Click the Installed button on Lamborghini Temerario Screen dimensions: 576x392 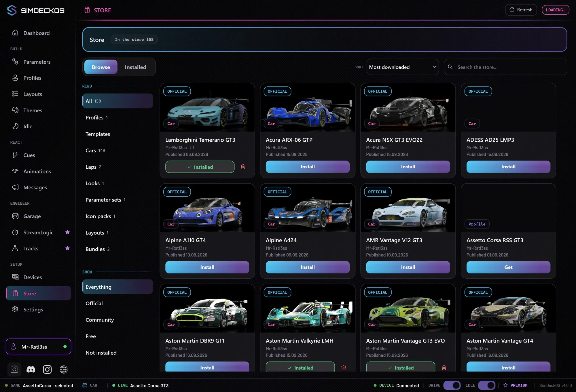click(200, 167)
